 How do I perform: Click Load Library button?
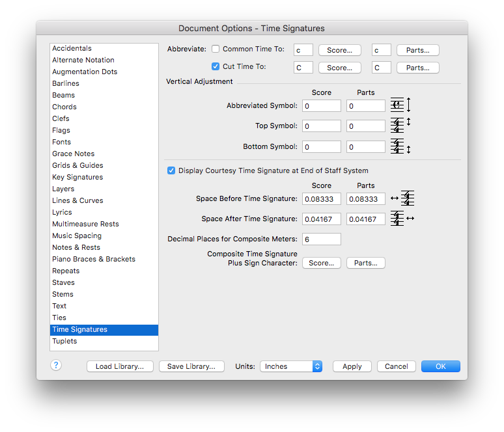click(120, 366)
